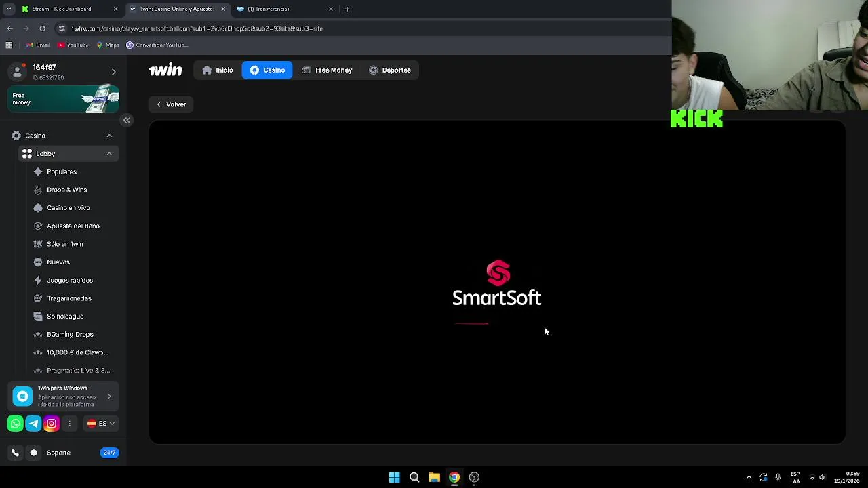Click the user avatar icon in sidebar
This screenshot has height=488, width=868.
click(18, 72)
